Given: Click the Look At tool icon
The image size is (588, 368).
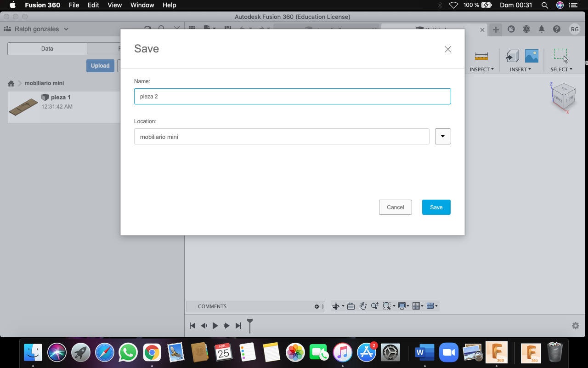Looking at the screenshot, I should click(351, 306).
